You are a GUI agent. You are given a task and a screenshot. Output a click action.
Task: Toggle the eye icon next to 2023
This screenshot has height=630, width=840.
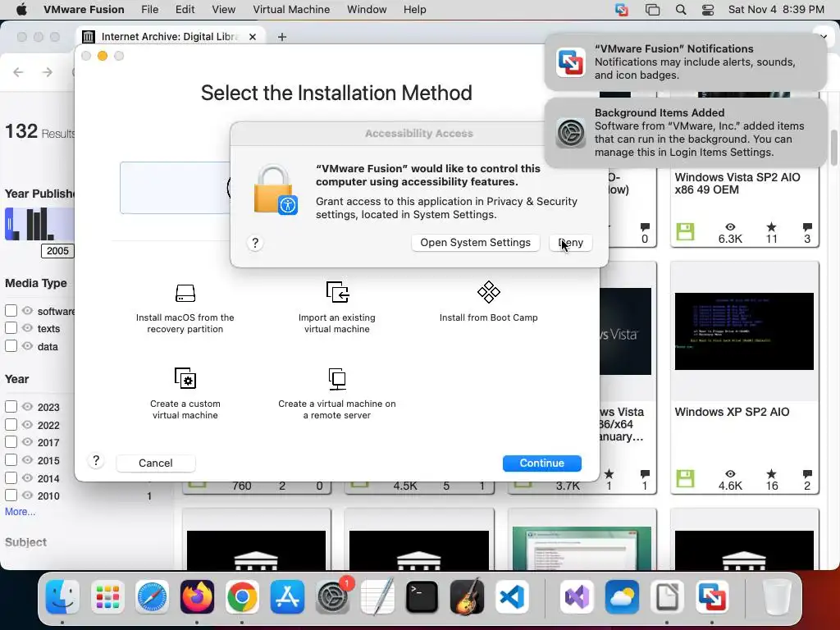27,407
